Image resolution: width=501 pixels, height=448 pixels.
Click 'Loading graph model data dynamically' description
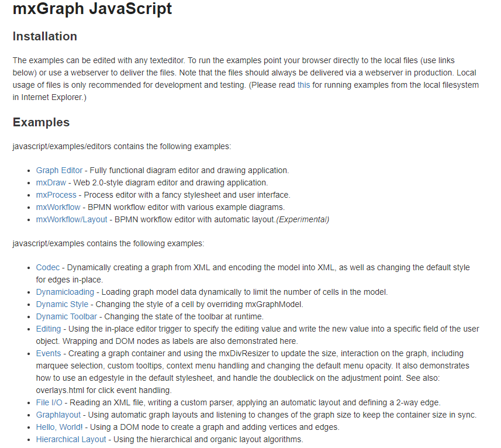tap(245, 292)
